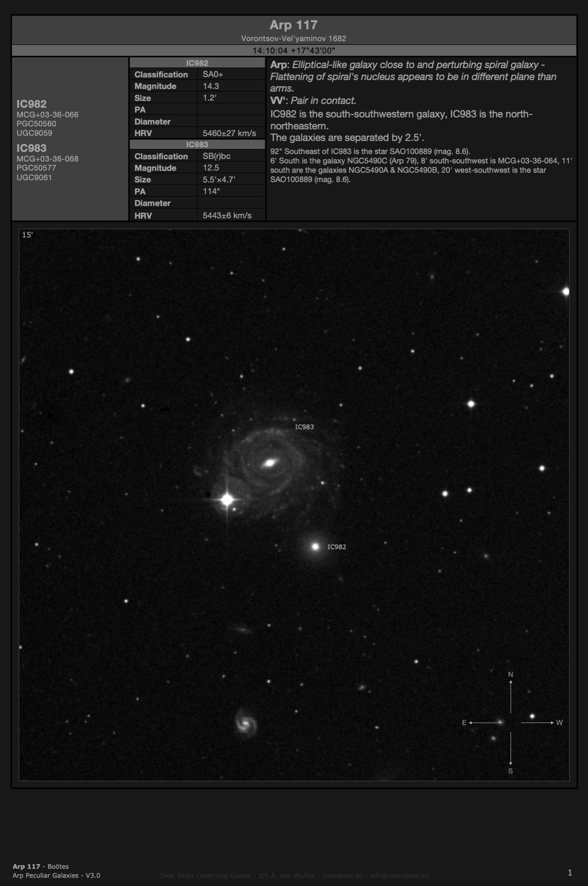The height and width of the screenshot is (886, 588).
Task: Click the footer text "Arp 117 - Boötes"
Action: tap(41, 867)
